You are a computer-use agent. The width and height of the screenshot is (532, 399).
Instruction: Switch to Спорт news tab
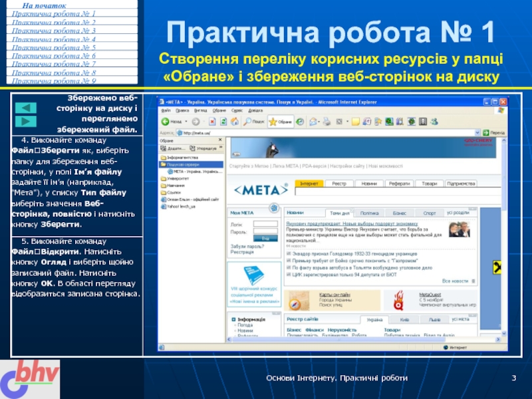429,213
